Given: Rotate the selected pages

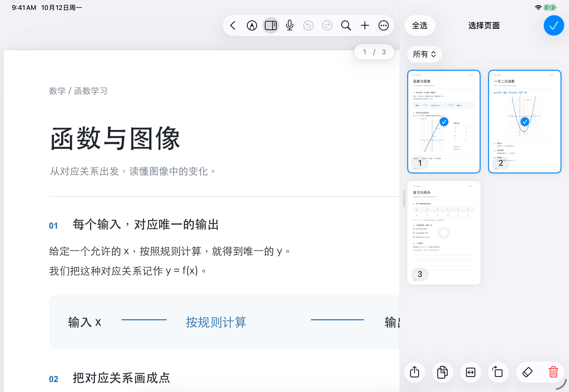Looking at the screenshot, I should pyautogui.click(x=498, y=372).
